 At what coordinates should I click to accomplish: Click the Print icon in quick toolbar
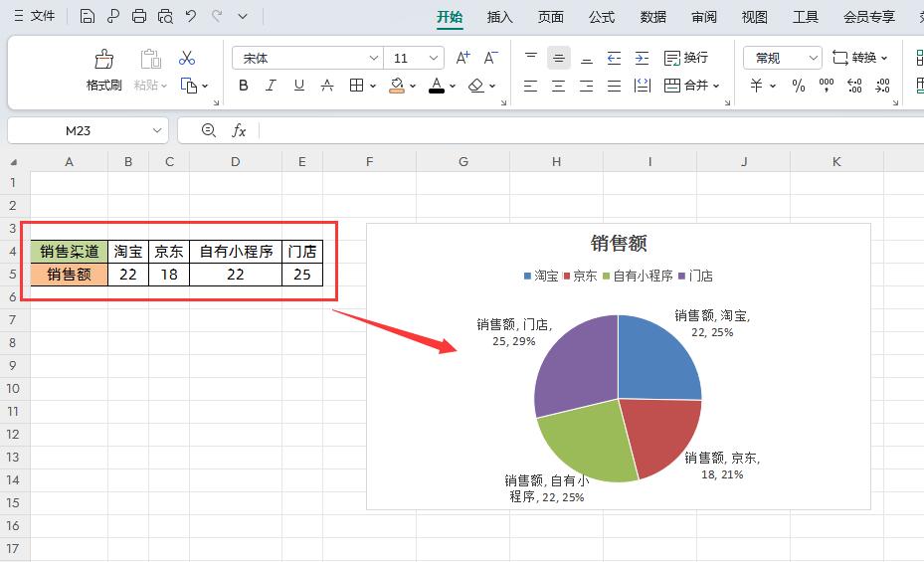pos(139,17)
